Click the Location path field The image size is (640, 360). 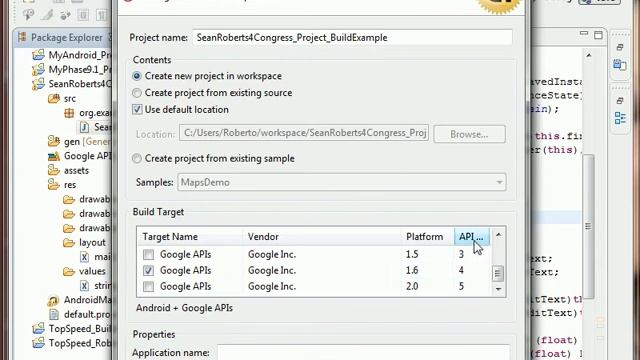pos(304,133)
